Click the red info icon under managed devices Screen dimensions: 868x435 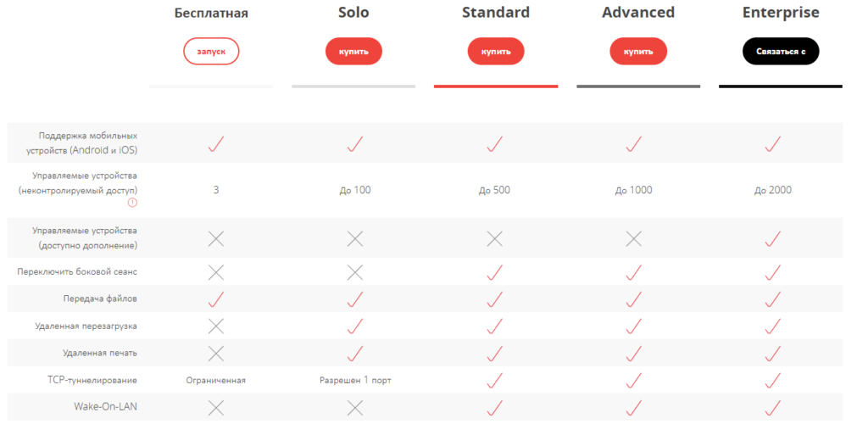pos(132,203)
